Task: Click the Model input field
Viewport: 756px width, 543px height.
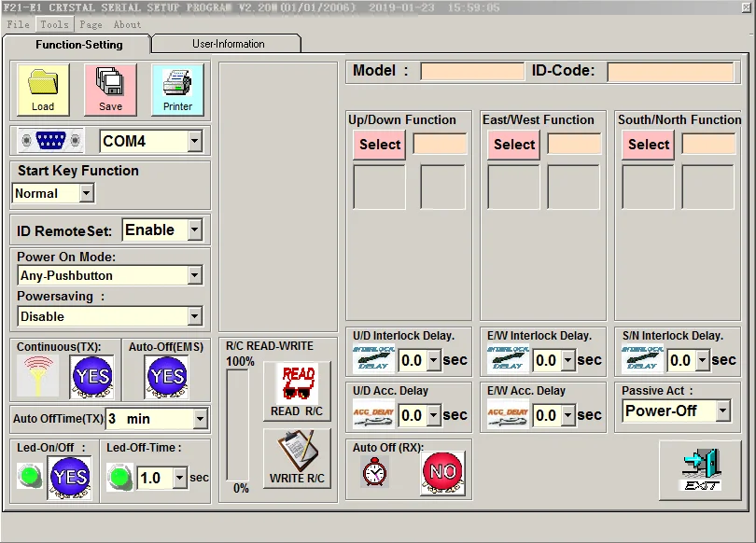Action: [472, 71]
